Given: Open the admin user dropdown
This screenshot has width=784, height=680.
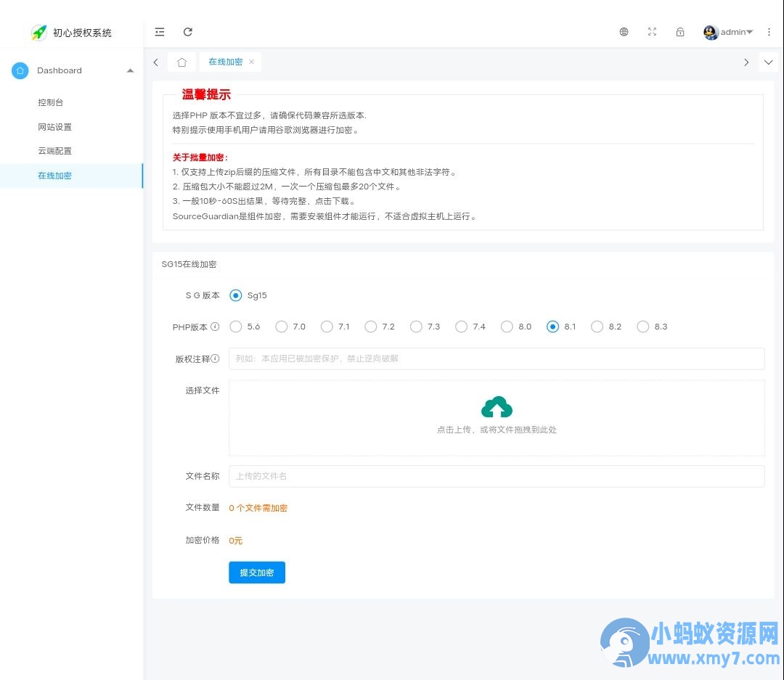Looking at the screenshot, I should [x=737, y=32].
